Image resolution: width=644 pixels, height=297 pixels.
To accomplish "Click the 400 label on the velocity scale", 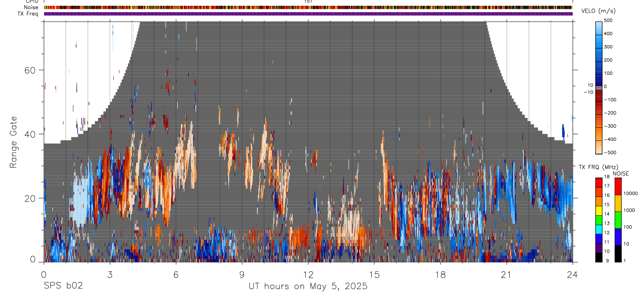I will tap(608, 34).
